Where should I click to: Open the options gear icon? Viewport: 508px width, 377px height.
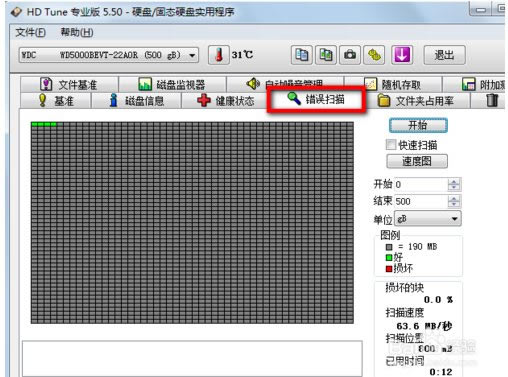(374, 55)
